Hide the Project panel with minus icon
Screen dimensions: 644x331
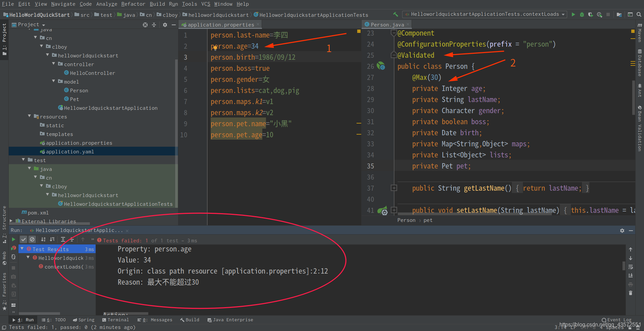click(x=173, y=25)
